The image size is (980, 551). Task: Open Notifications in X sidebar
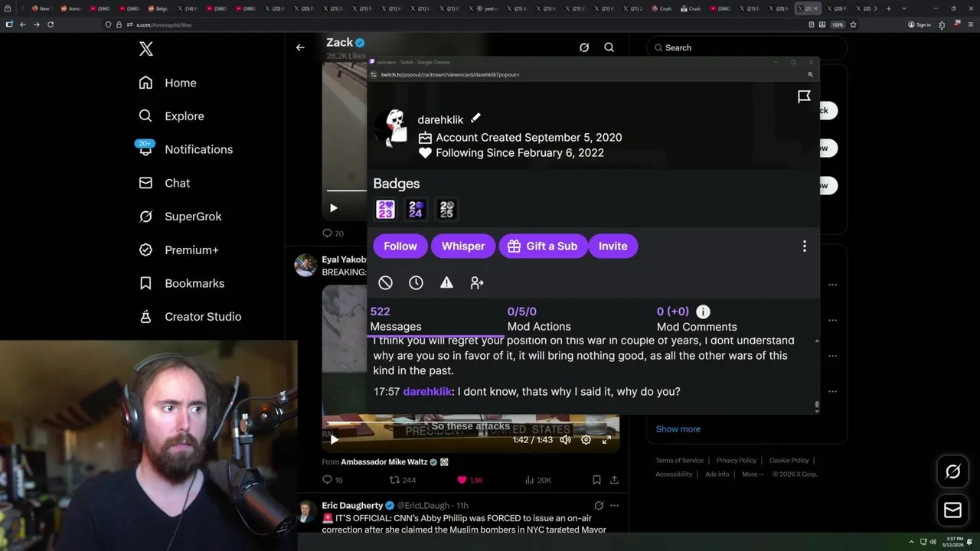pos(185,149)
